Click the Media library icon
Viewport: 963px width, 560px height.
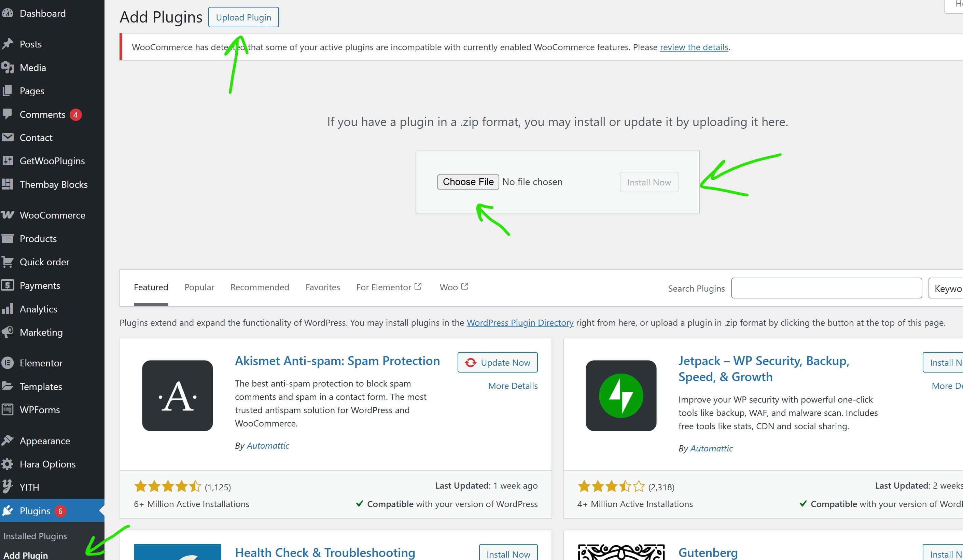pyautogui.click(x=8, y=68)
